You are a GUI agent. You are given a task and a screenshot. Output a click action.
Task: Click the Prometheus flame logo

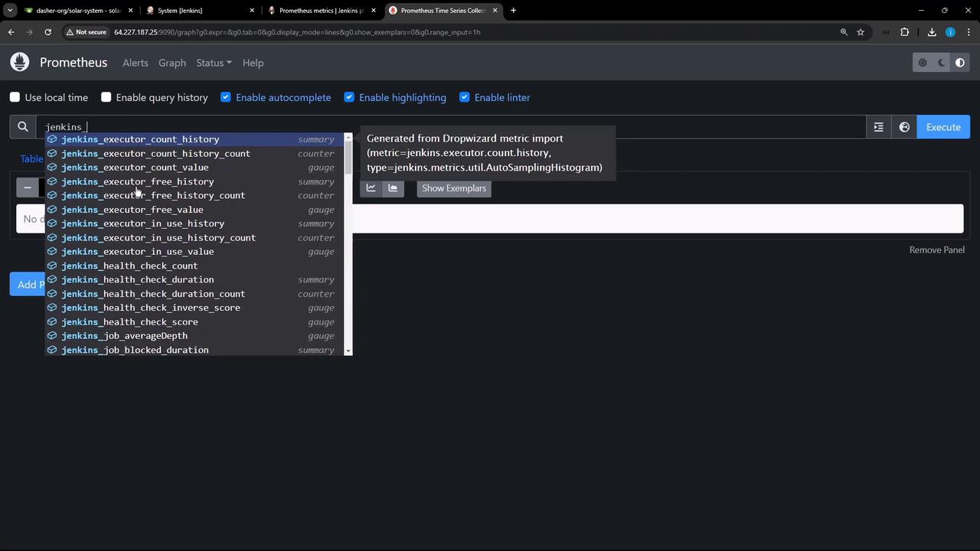20,62
